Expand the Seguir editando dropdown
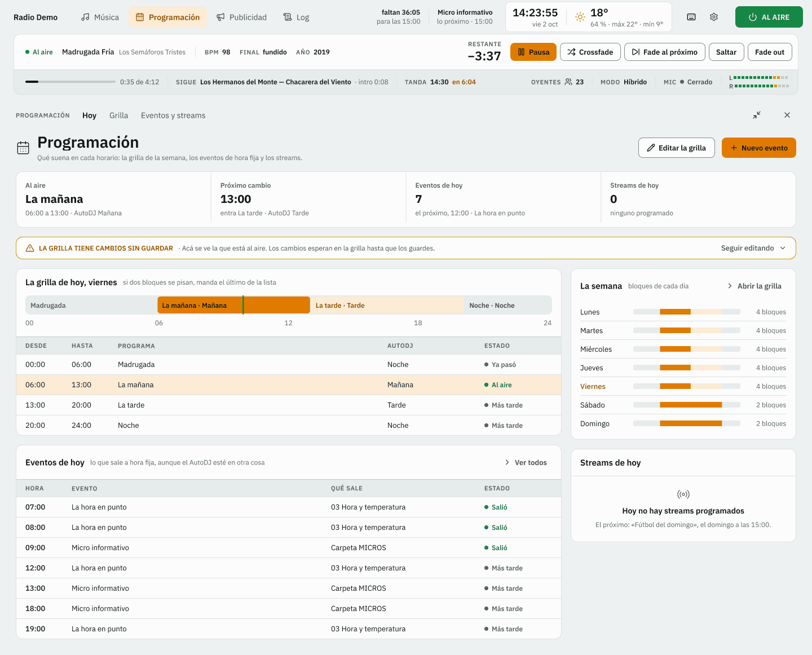 tap(753, 248)
